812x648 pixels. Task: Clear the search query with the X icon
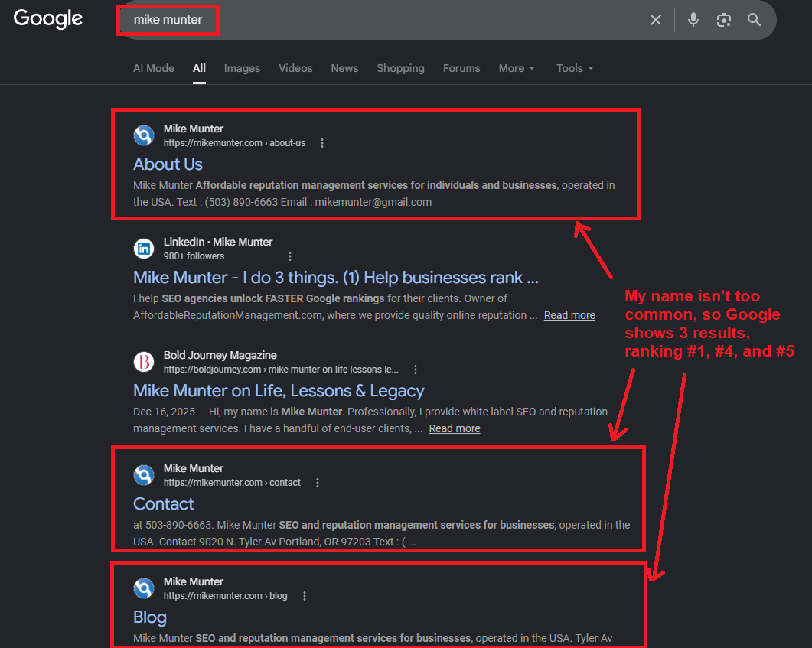point(656,20)
